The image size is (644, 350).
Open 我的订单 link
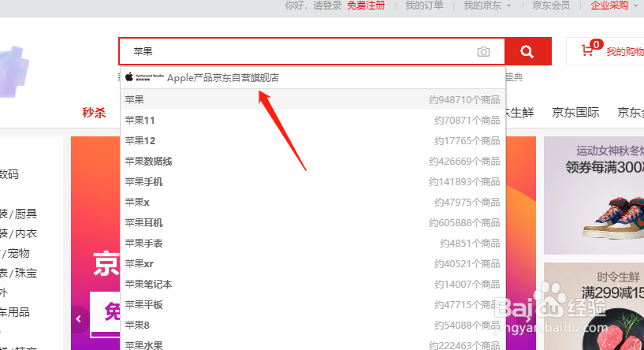[x=424, y=6]
